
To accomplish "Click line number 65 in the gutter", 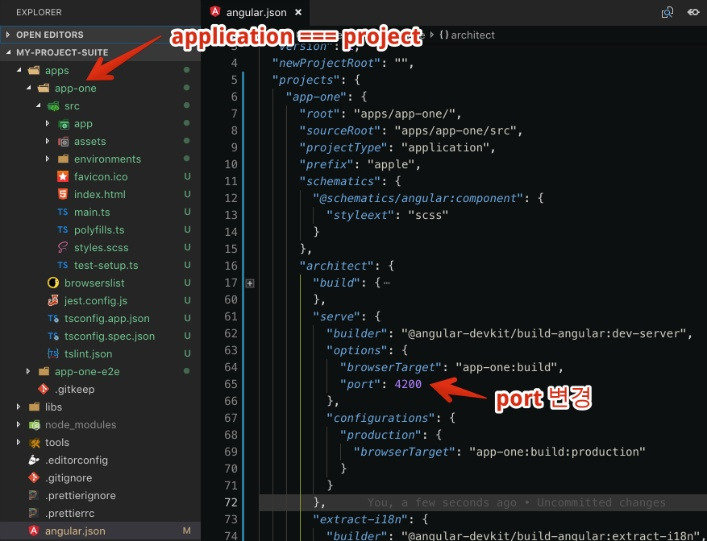I will coord(231,384).
